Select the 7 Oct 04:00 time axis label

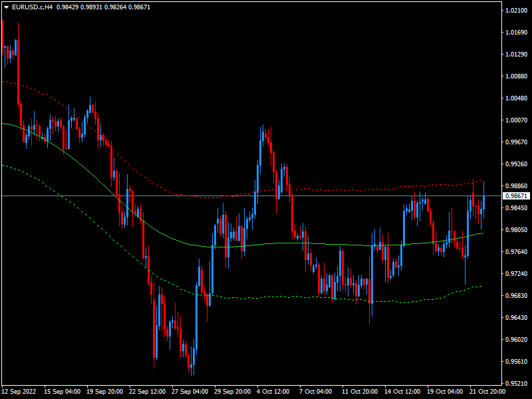pos(315,392)
